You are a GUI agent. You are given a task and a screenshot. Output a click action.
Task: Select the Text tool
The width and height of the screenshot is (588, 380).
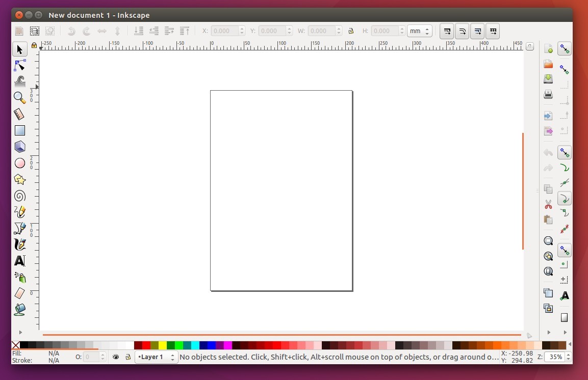tap(19, 261)
